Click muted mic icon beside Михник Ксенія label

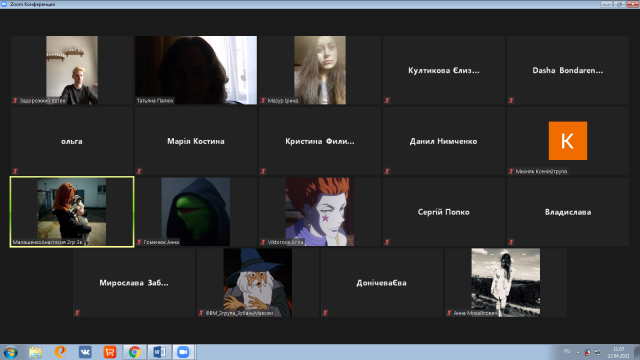511,171
